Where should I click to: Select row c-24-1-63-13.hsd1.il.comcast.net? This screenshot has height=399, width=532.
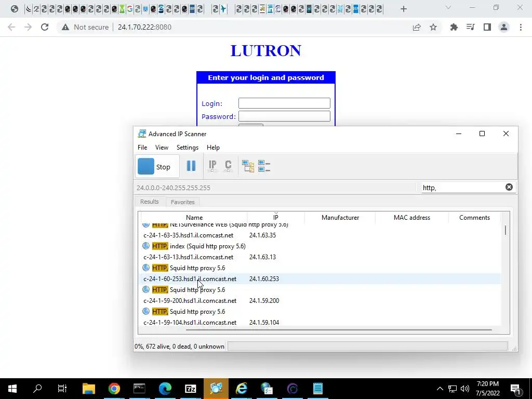click(321, 257)
